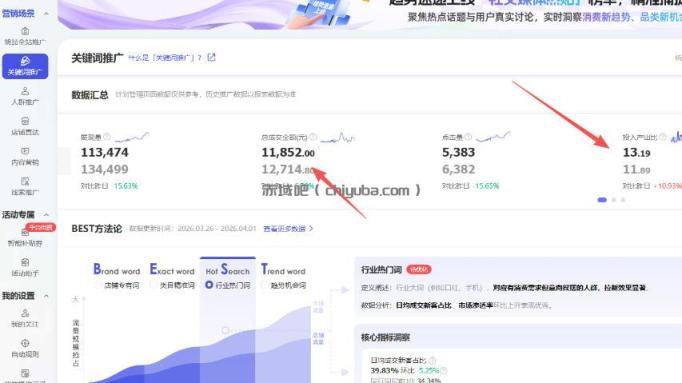
Task: Select the Trend word radio button
Action: tap(264, 285)
